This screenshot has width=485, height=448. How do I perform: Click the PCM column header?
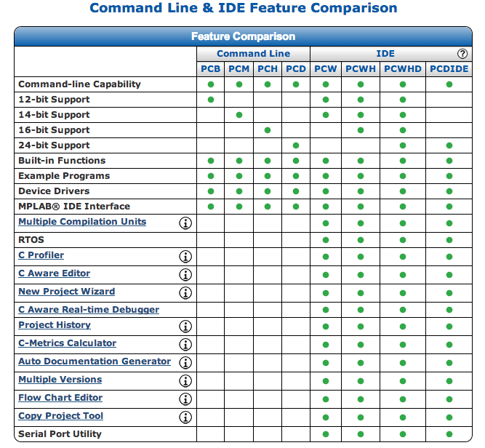tap(239, 69)
